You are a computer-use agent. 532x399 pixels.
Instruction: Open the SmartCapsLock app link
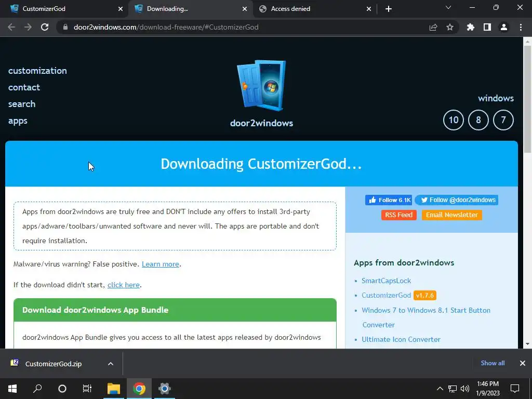(386, 281)
